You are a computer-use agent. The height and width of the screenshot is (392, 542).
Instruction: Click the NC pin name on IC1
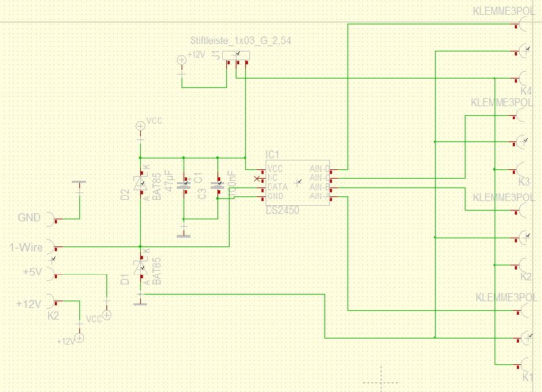(272, 178)
